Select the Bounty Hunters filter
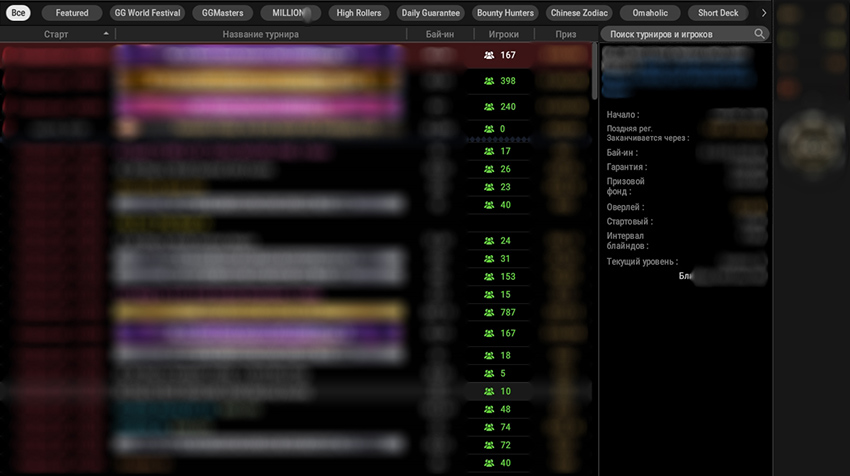 tap(505, 13)
